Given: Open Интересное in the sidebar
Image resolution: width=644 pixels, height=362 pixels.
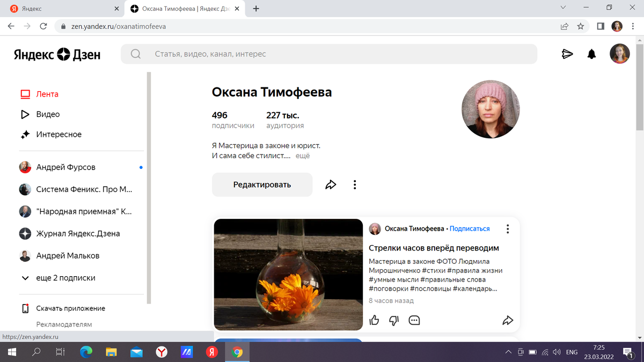Looking at the screenshot, I should [59, 135].
